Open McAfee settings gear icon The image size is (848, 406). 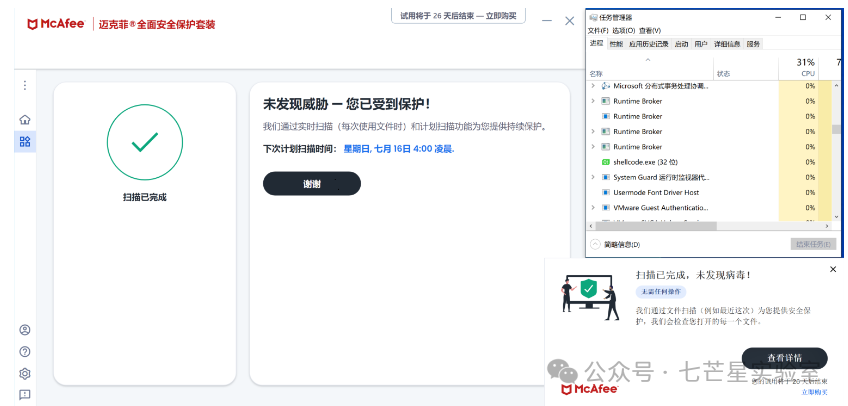click(25, 374)
